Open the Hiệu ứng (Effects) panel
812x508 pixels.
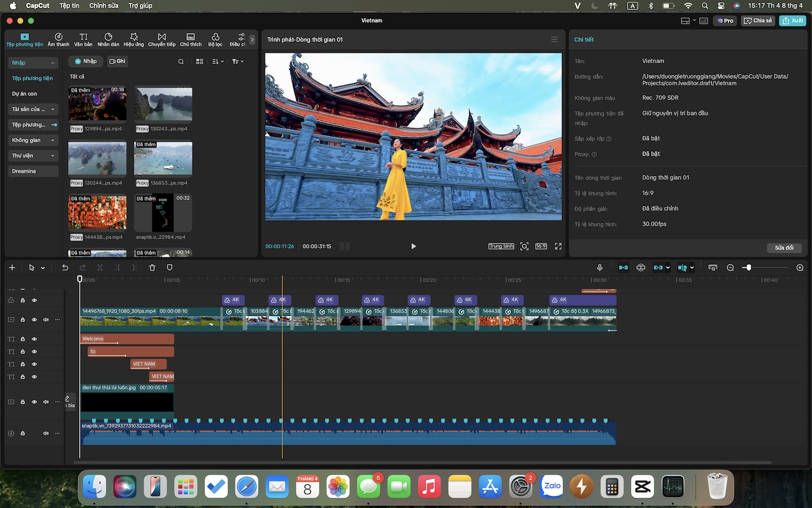point(133,39)
